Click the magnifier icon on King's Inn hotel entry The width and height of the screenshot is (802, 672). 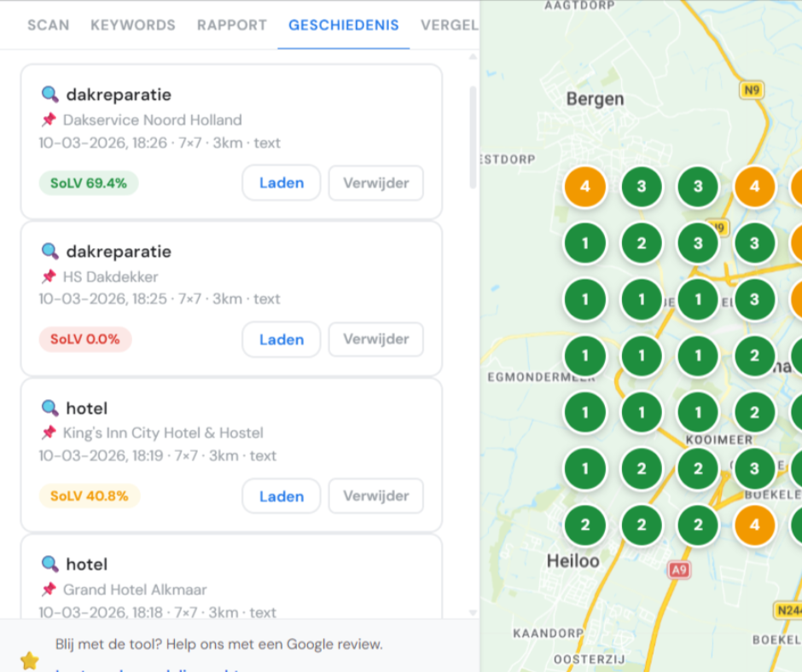[50, 408]
